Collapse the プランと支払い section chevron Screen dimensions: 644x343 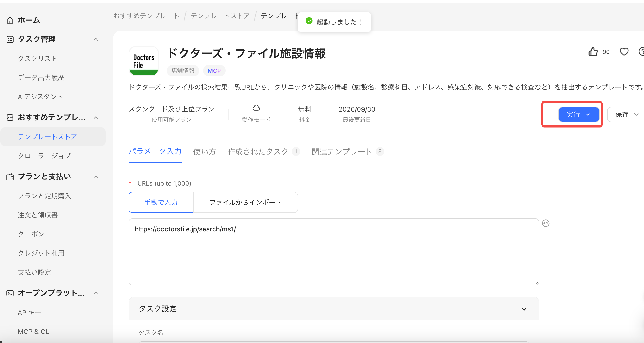click(96, 177)
